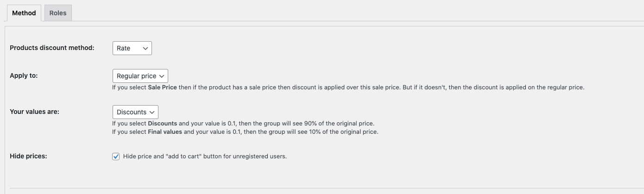
Task: Click the checkmark icon in Hide prices box
Action: [x=116, y=156]
